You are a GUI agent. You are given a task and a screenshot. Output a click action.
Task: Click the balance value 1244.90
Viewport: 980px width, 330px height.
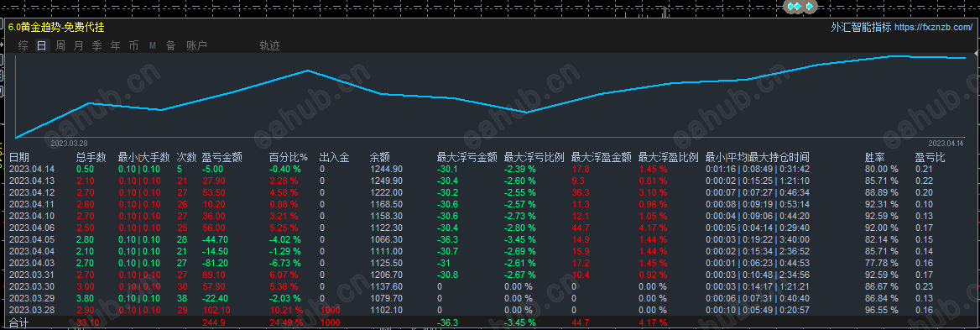[x=386, y=169]
